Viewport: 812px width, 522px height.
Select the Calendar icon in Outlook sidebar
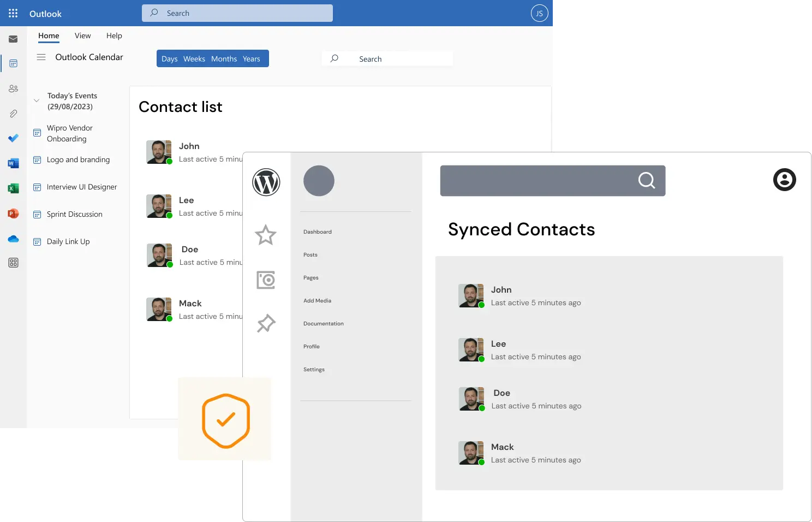(x=14, y=63)
